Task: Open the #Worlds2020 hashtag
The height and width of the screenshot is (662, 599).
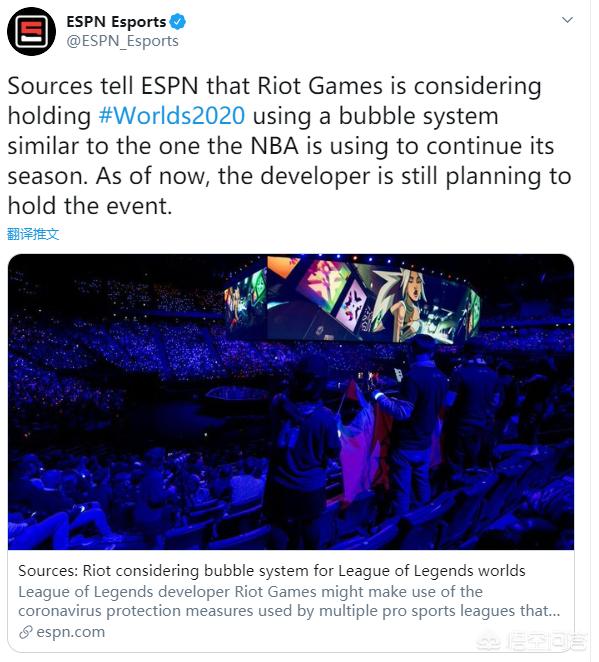Action: pos(171,116)
